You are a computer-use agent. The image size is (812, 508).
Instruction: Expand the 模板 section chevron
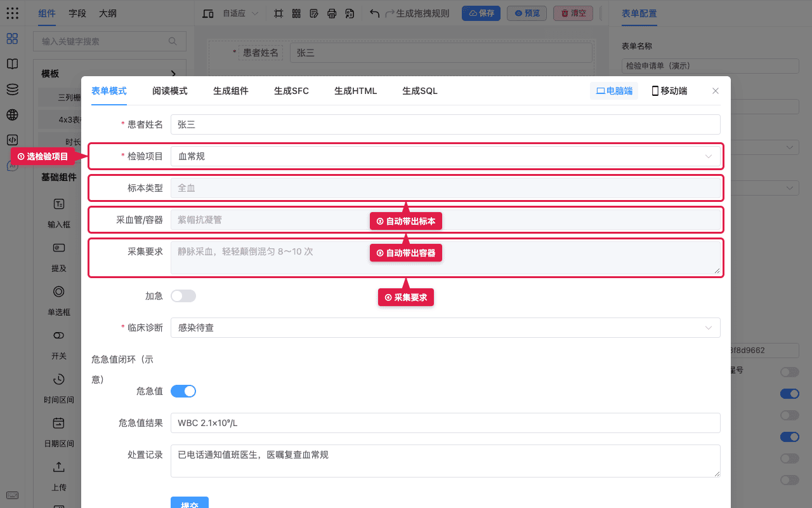174,74
